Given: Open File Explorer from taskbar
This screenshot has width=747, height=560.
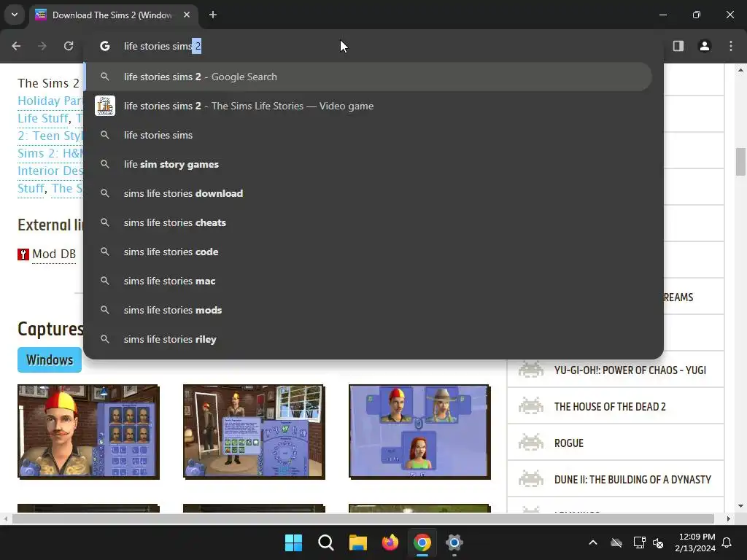Looking at the screenshot, I should click(357, 542).
